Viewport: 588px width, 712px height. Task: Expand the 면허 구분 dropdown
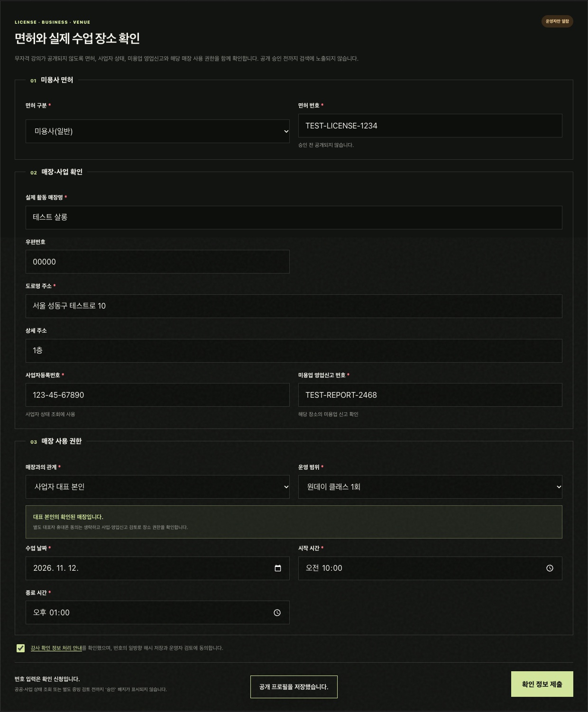tap(157, 131)
